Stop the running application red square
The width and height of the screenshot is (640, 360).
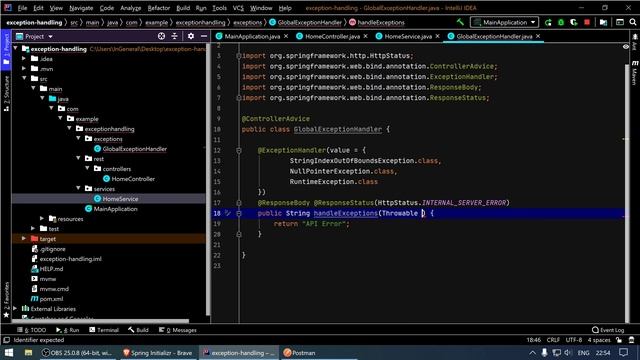pos(587,22)
